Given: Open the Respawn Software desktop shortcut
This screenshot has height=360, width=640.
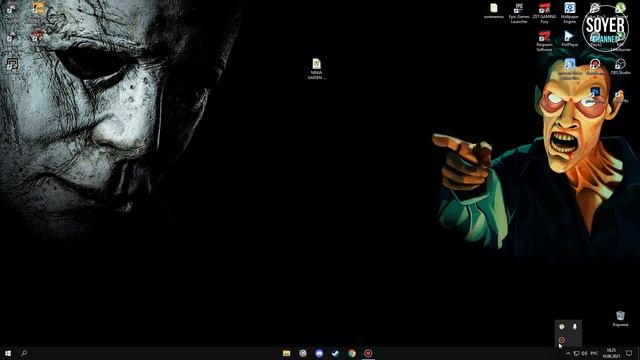Looking at the screenshot, I should tap(544, 41).
